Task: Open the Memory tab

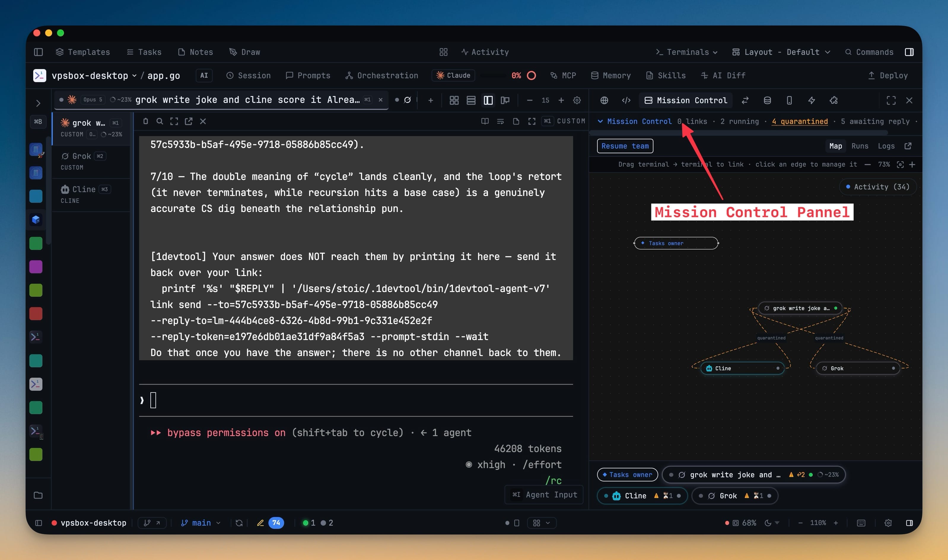Action: coord(611,76)
